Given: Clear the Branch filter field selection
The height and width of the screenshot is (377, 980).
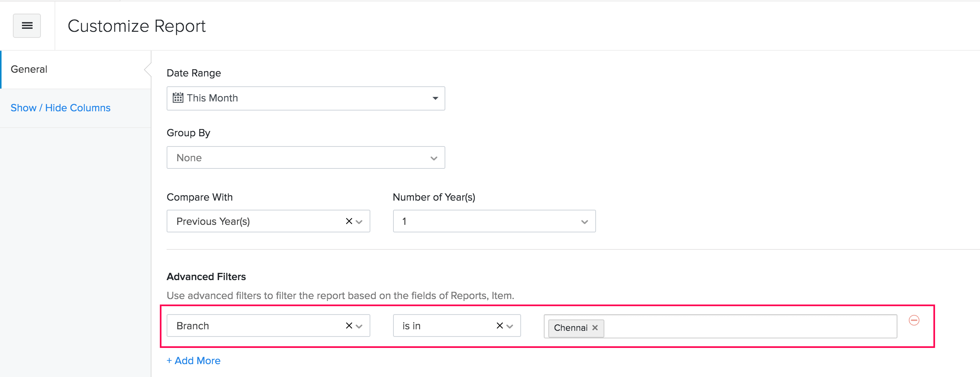Looking at the screenshot, I should [348, 326].
